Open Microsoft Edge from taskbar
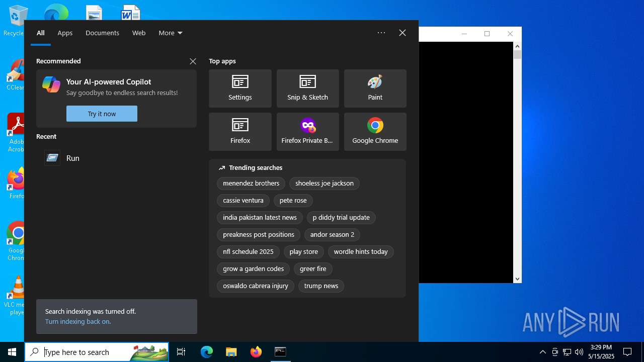The width and height of the screenshot is (644, 362). click(207, 352)
